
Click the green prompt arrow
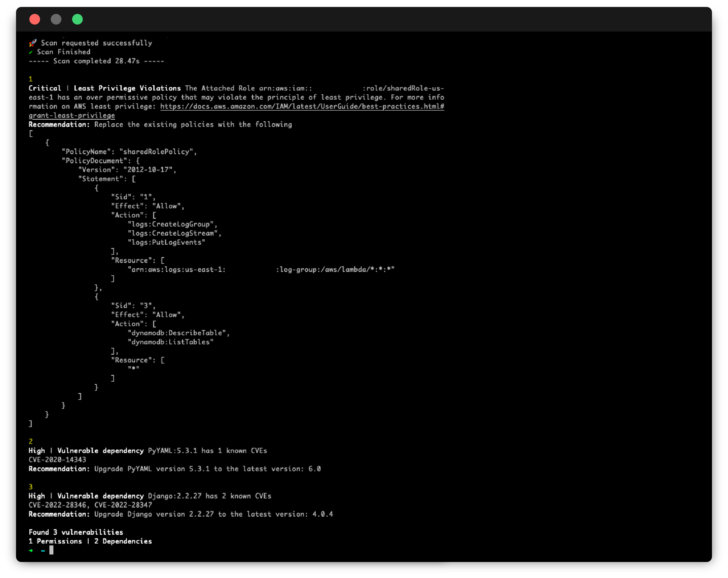pyautogui.click(x=31, y=551)
